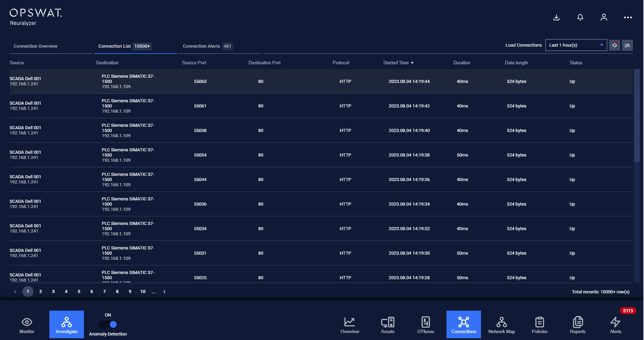Click the Source Port column header
Screen dimensions: 644x340
194,63
